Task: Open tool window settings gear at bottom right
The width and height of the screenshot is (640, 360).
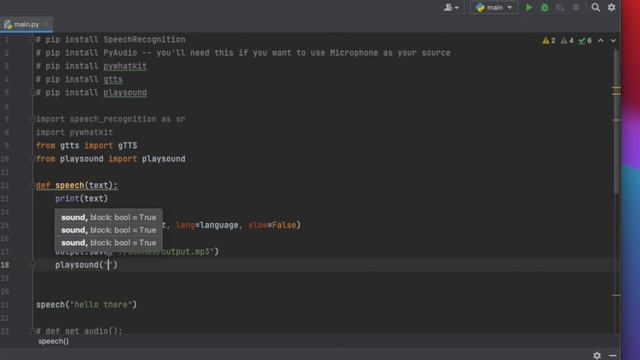Action: [597, 356]
